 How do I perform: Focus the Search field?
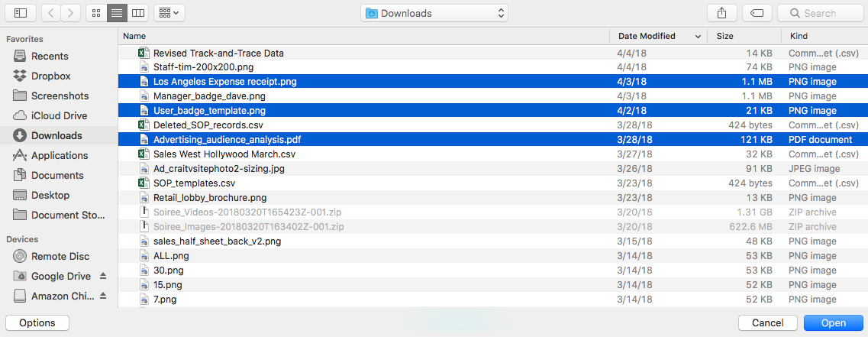pos(820,13)
